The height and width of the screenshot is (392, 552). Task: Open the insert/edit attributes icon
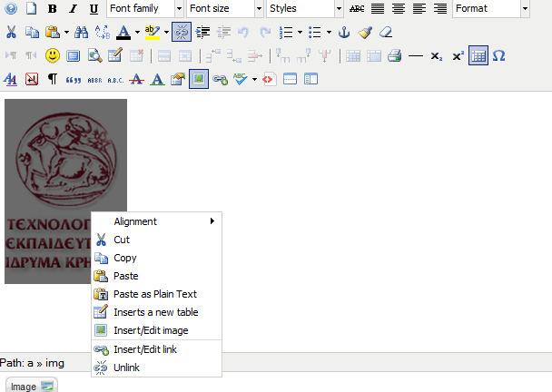point(178,79)
